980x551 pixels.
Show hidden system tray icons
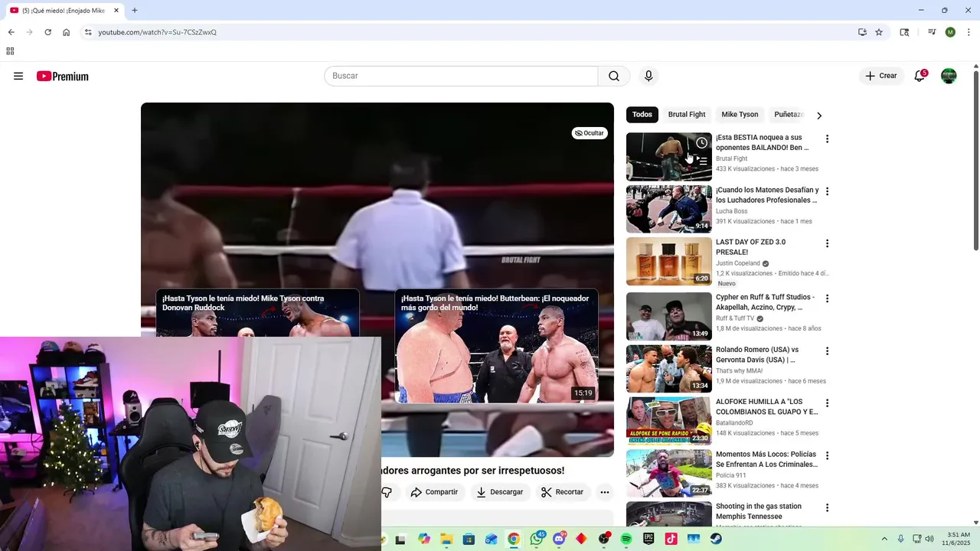[x=884, y=539]
